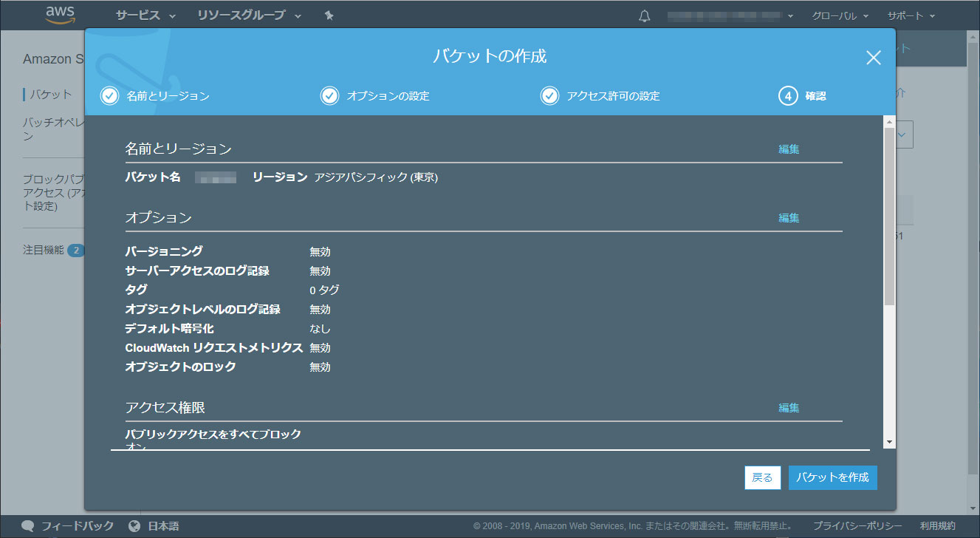This screenshot has height=538, width=980.
Task: Click the サーバーアクセスのログ記録 label
Action: point(197,270)
